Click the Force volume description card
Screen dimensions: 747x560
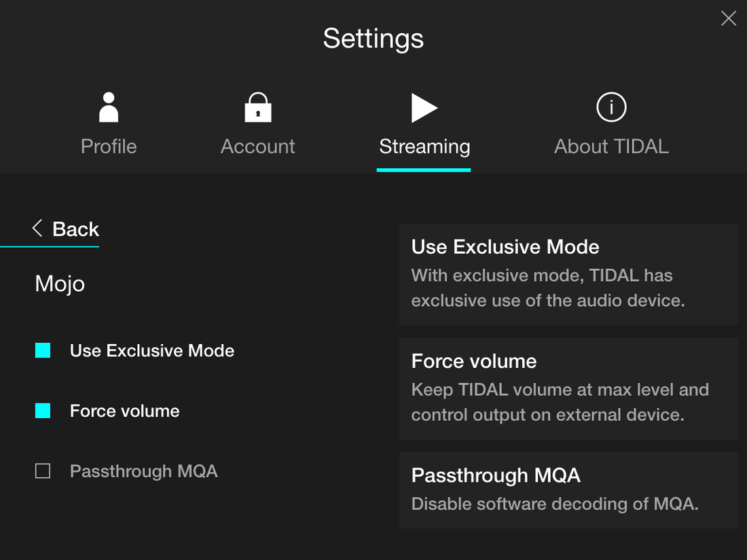coord(568,388)
